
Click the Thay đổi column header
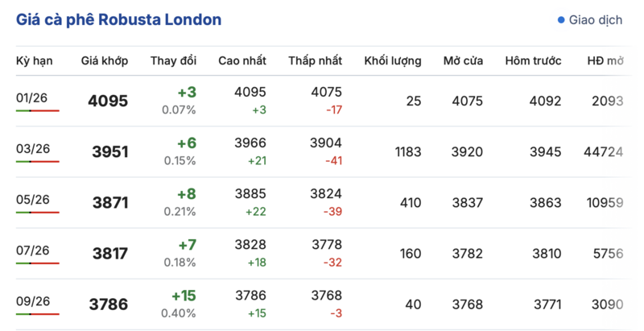tap(173, 61)
